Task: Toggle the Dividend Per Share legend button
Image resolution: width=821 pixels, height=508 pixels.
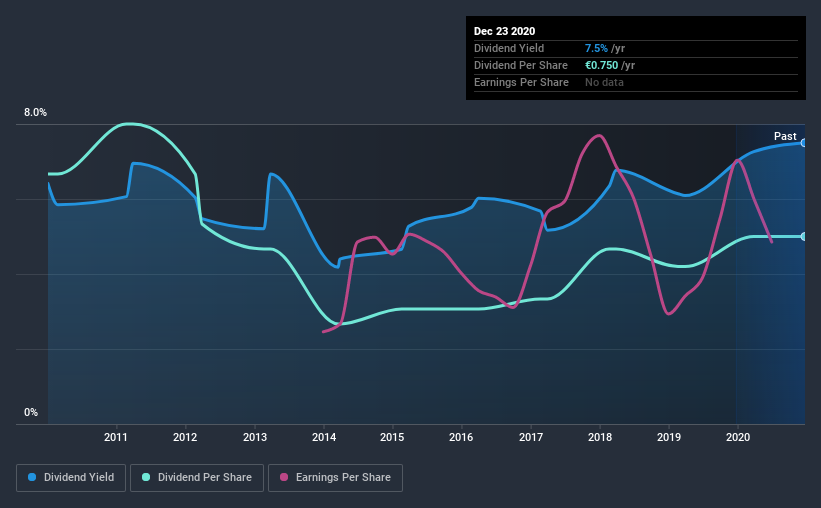Action: (197, 478)
